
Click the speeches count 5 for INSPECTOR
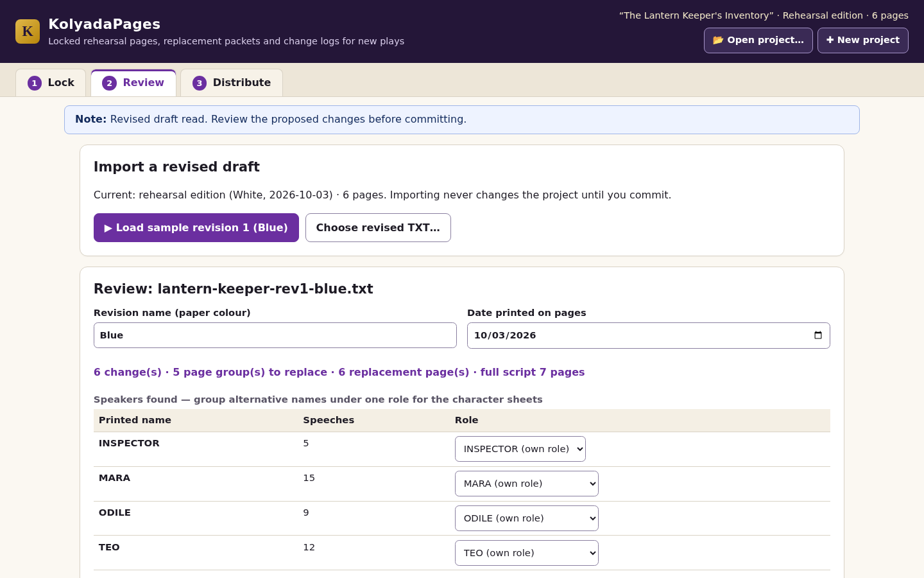tap(306, 443)
